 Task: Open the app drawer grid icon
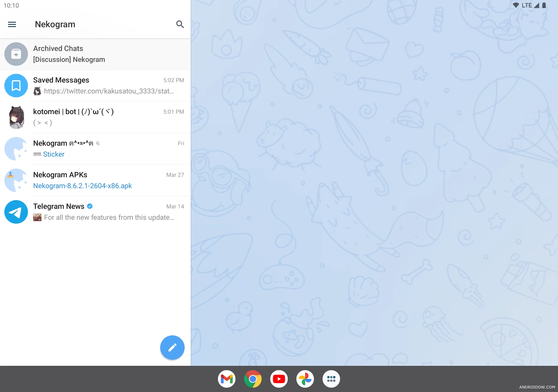point(331,379)
